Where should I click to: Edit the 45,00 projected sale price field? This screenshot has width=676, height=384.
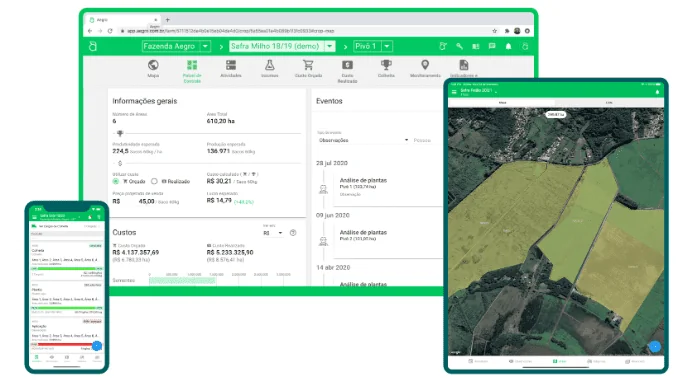tap(147, 201)
